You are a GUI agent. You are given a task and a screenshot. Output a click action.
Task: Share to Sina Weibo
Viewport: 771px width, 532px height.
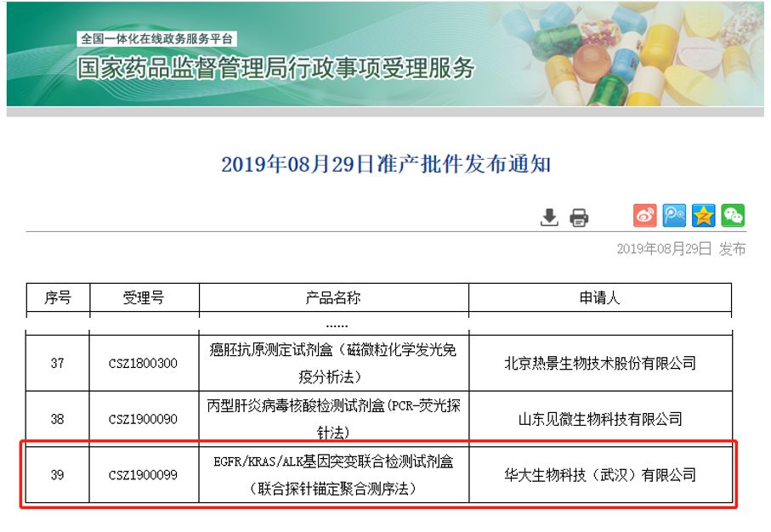coord(645,216)
